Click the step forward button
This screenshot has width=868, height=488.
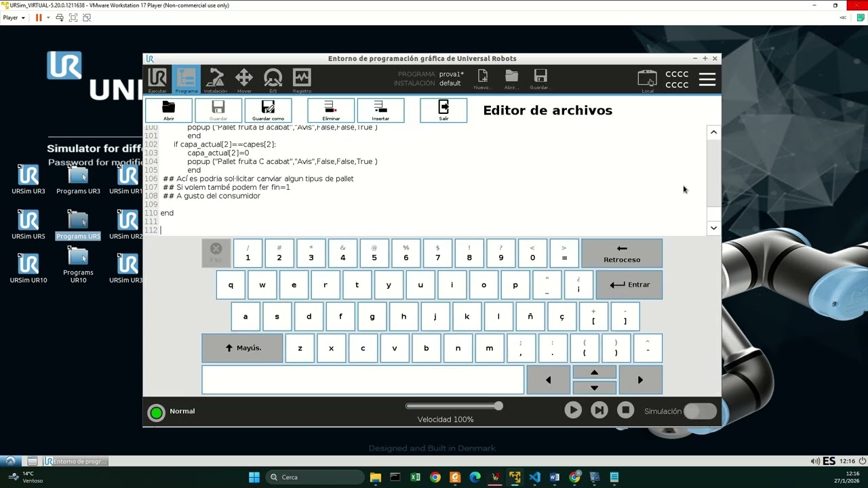(599, 410)
